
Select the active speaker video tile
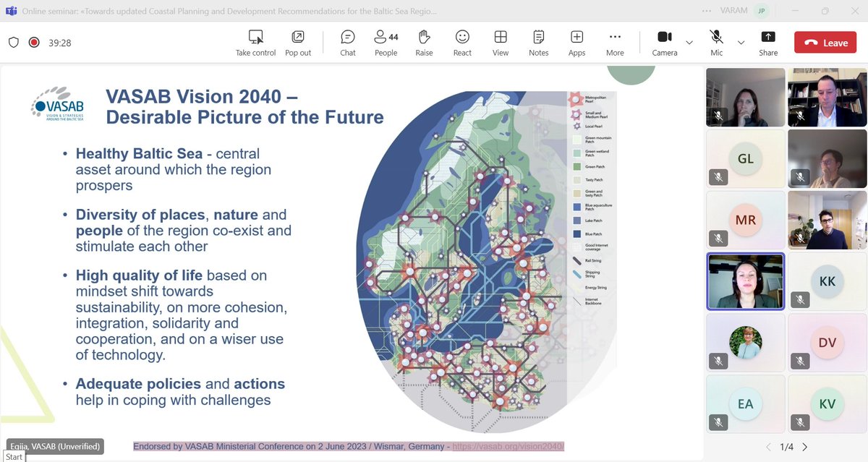pyautogui.click(x=746, y=281)
